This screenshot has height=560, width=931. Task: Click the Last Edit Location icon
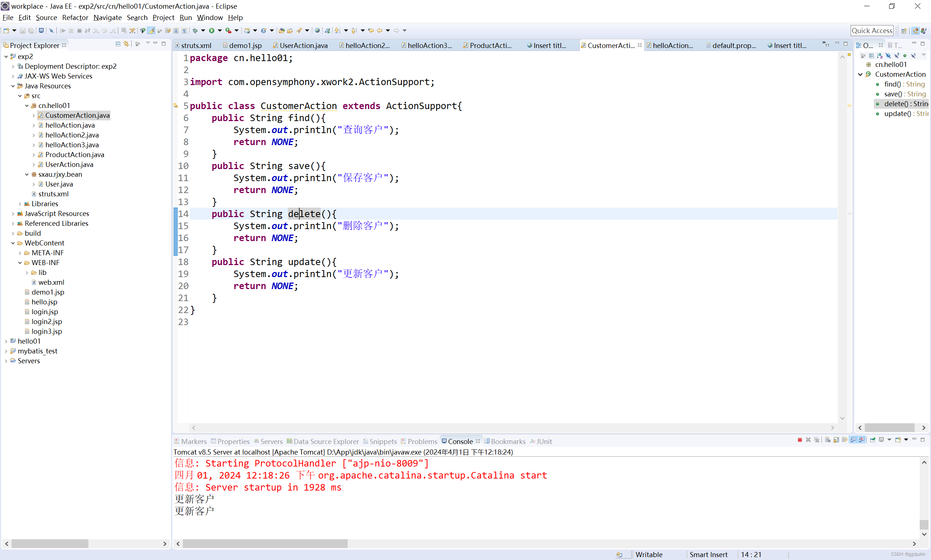pyautogui.click(x=371, y=31)
